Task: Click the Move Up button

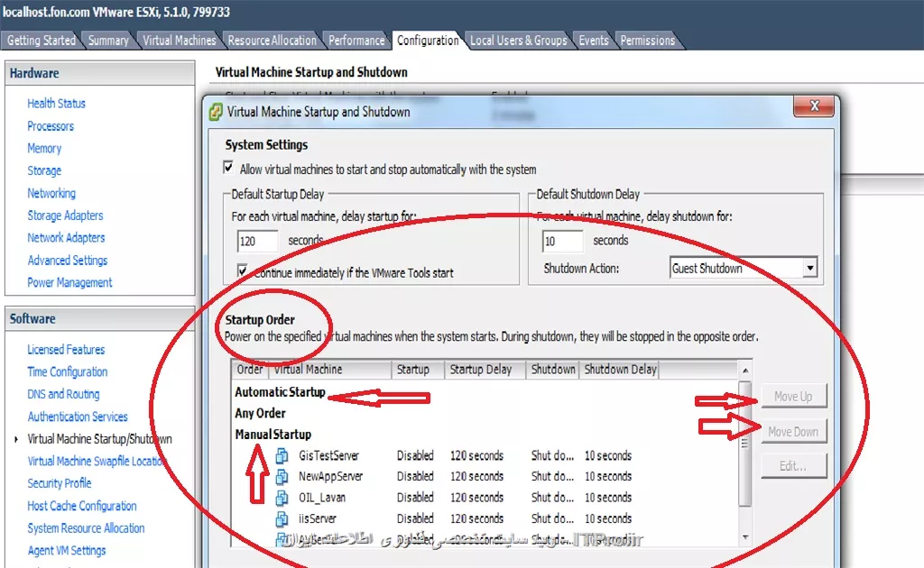Action: 793,396
